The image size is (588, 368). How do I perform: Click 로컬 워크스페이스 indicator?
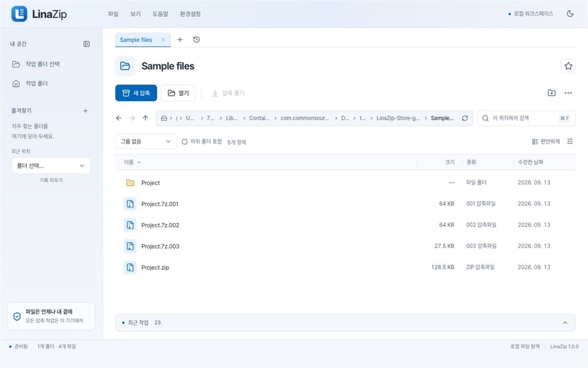coord(531,14)
